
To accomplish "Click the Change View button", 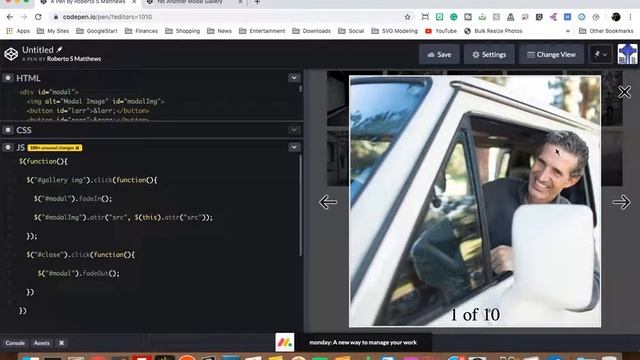I will pyautogui.click(x=551, y=54).
